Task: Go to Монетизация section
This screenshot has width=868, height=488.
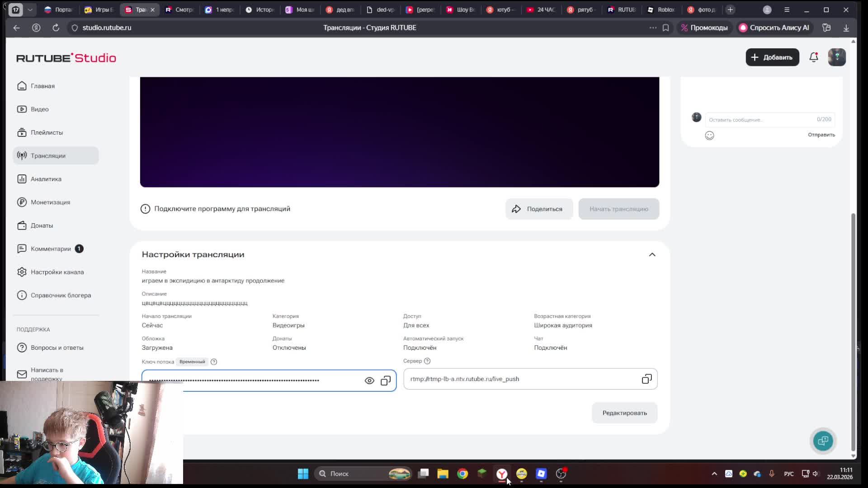Action: (50, 202)
